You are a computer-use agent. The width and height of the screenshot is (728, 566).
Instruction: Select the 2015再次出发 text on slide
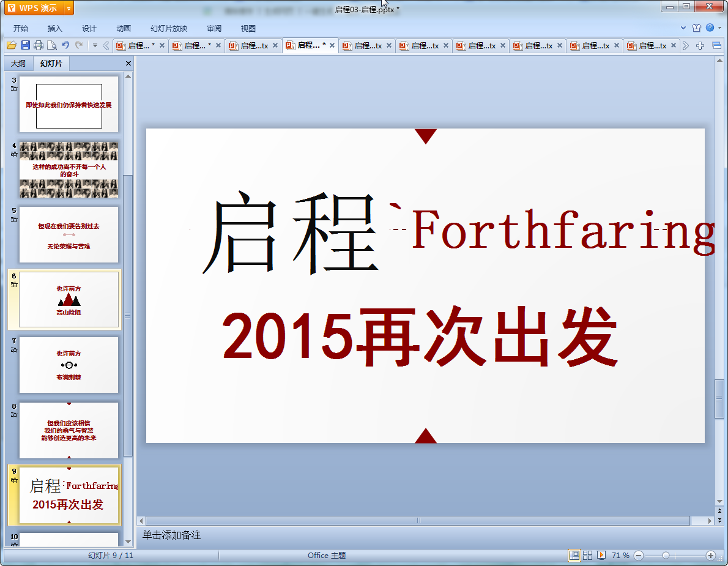click(420, 337)
